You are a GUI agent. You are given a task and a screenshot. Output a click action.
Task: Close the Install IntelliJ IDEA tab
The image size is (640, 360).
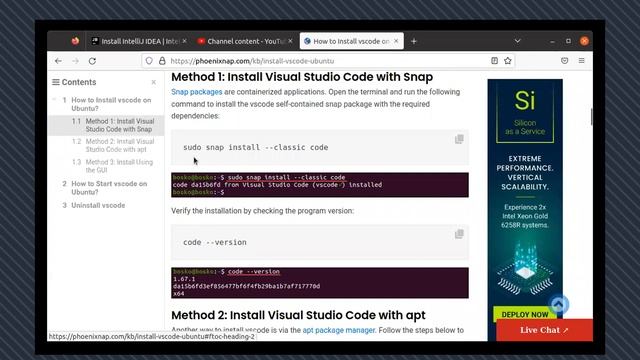pyautogui.click(x=184, y=41)
